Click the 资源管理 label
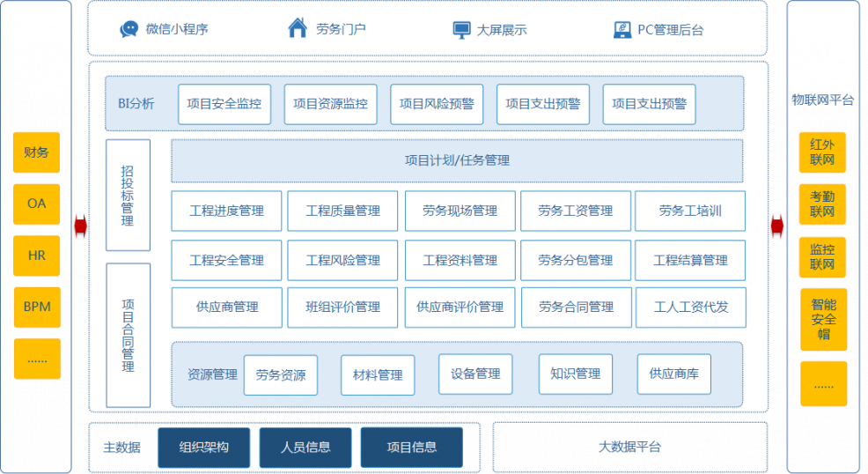The height and width of the screenshot is (474, 868). click(212, 374)
